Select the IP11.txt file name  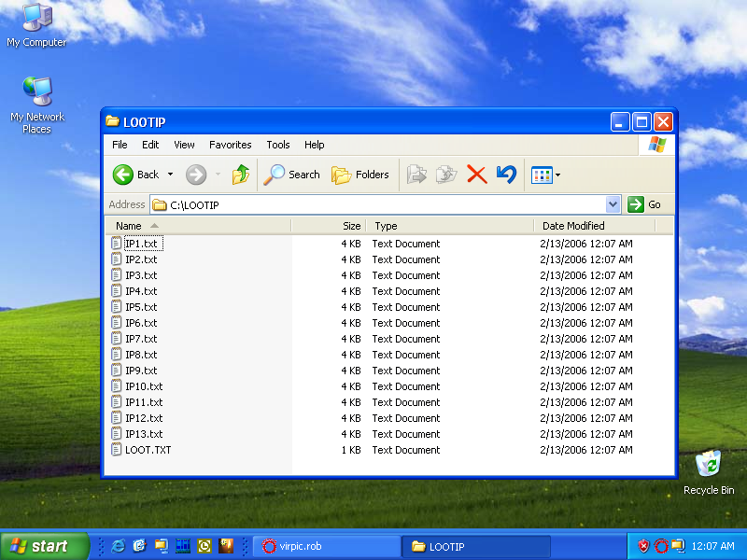coord(144,402)
